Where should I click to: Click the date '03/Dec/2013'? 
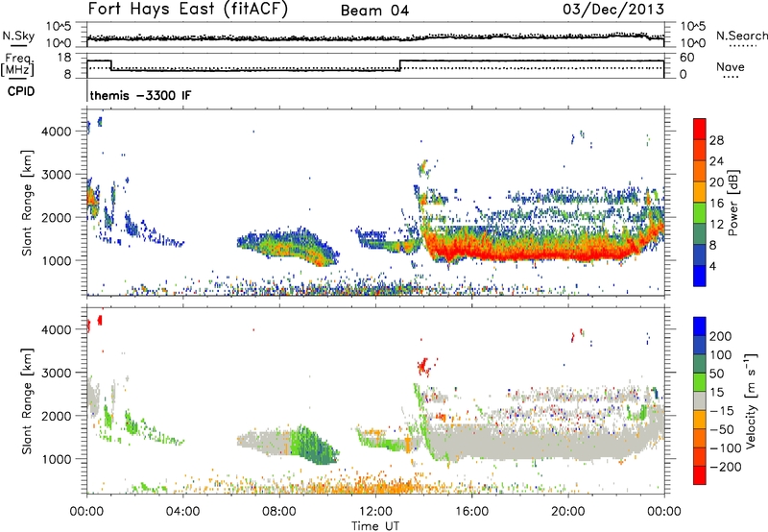coord(613,9)
